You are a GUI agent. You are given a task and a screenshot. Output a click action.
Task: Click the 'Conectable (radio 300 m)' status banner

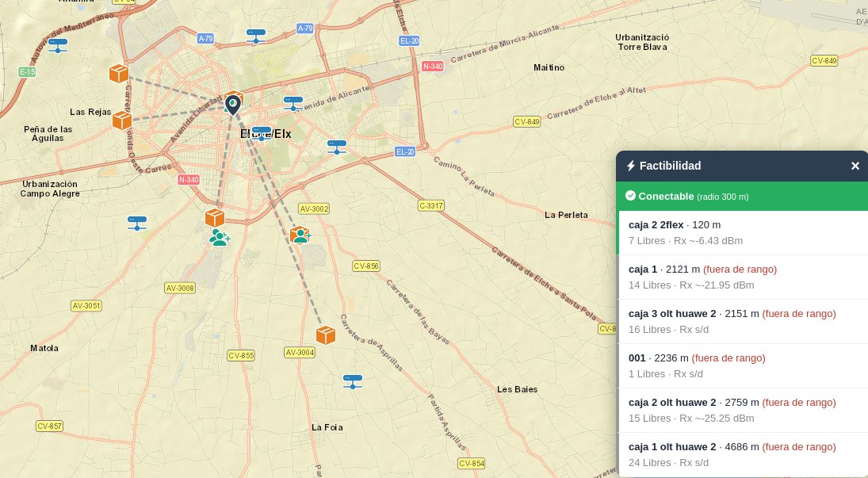742,196
